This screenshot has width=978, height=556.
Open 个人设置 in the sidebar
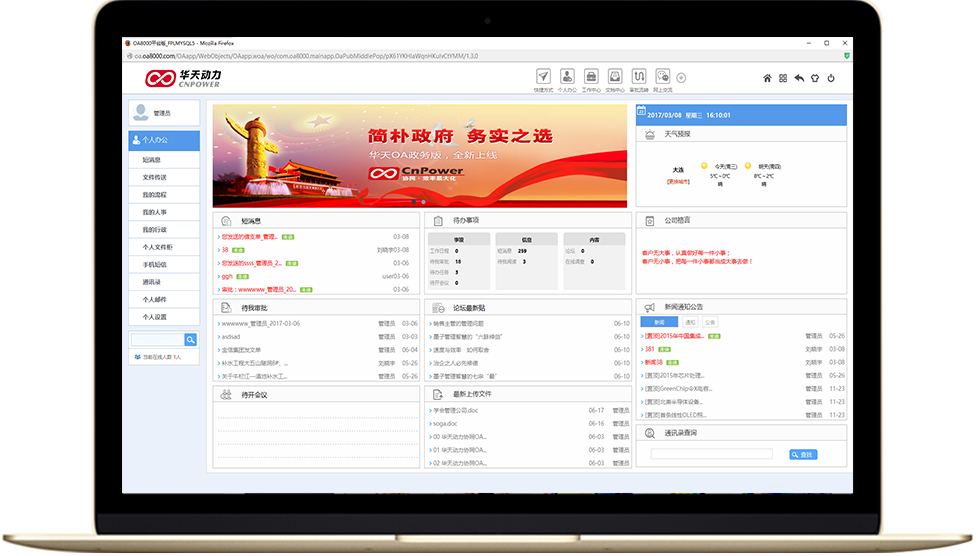(x=164, y=317)
